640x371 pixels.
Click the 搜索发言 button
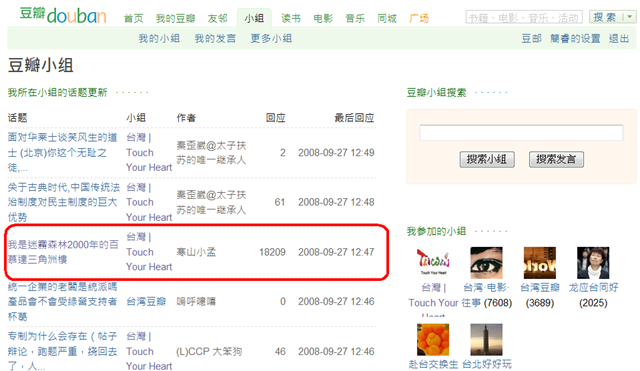click(x=556, y=159)
